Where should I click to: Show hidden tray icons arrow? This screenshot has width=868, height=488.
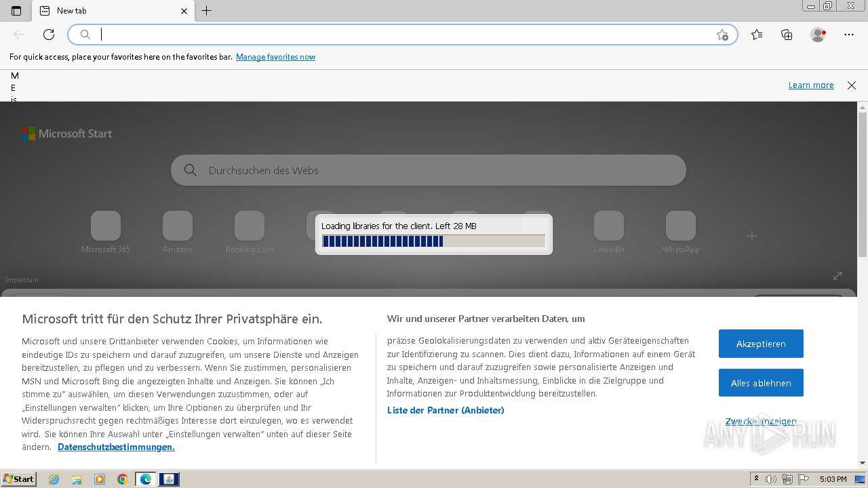[756, 479]
